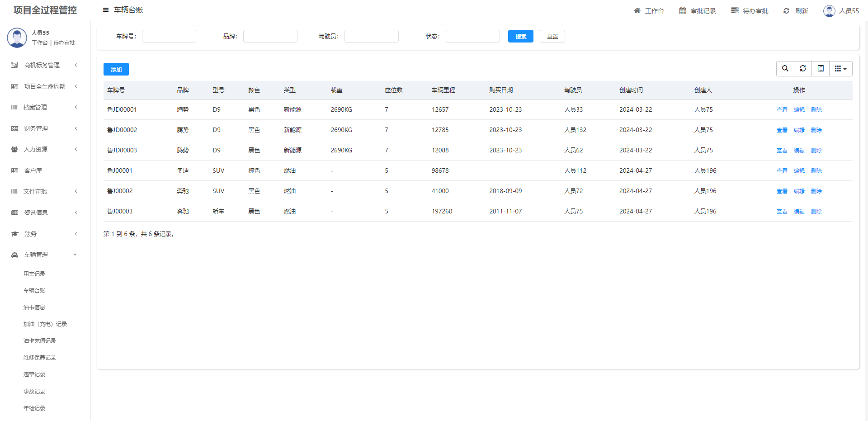Click the hamburger menu icon beside 车辆台账
This screenshot has height=421, width=868.
tap(106, 10)
